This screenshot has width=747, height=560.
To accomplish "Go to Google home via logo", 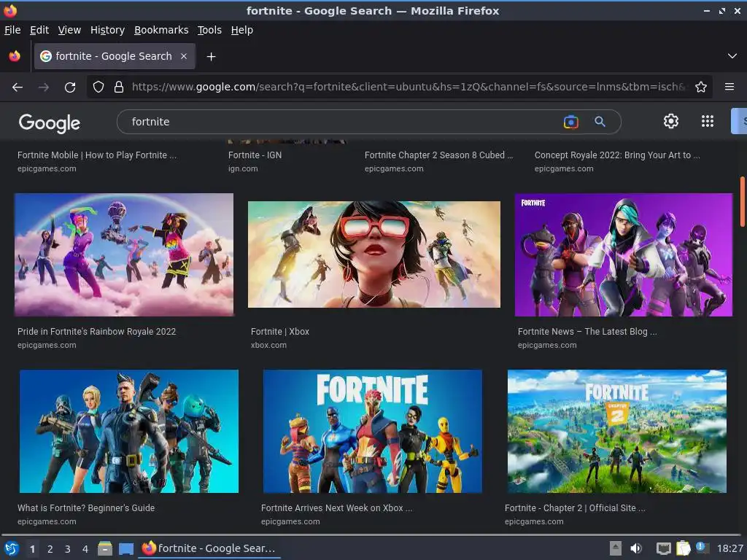I will pos(49,122).
